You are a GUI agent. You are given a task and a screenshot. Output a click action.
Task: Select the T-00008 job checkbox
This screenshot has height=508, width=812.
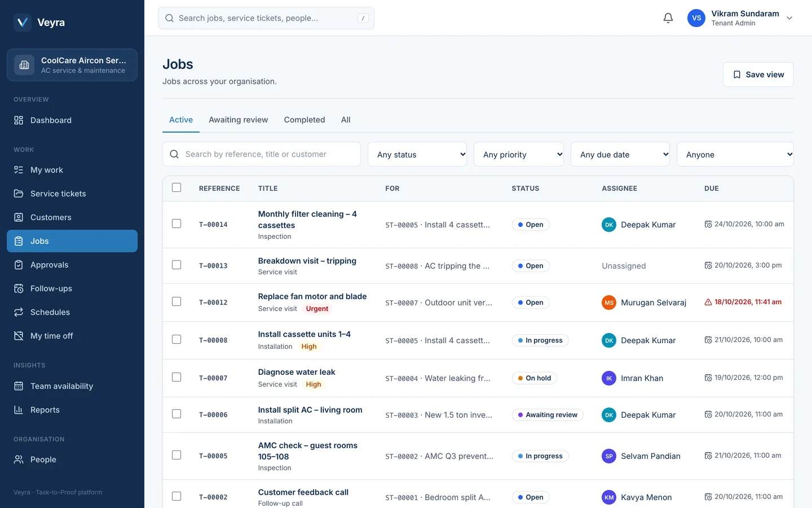[x=176, y=339]
